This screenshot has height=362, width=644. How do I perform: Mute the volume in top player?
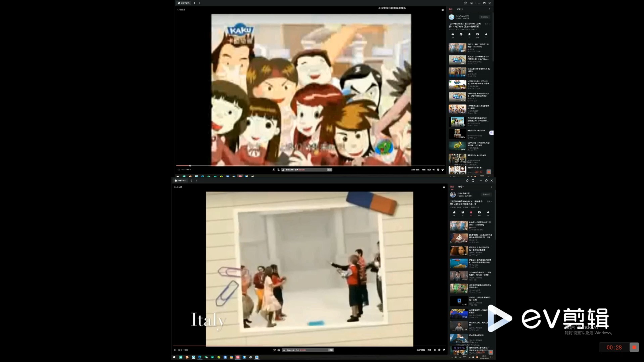(433, 170)
